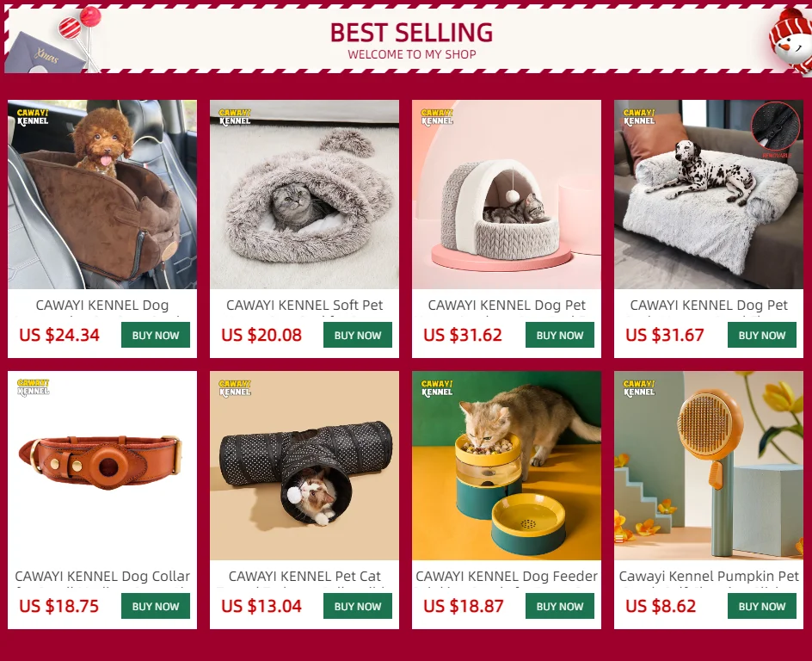812x661 pixels.
Task: Click the Cawayi Kennel Pumpkin Pet title
Action: (x=709, y=576)
